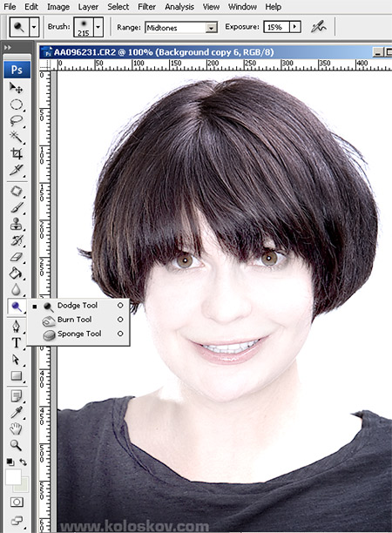Image resolution: width=392 pixels, height=533 pixels.
Task: Click the background color swatch
Action: 24,488
